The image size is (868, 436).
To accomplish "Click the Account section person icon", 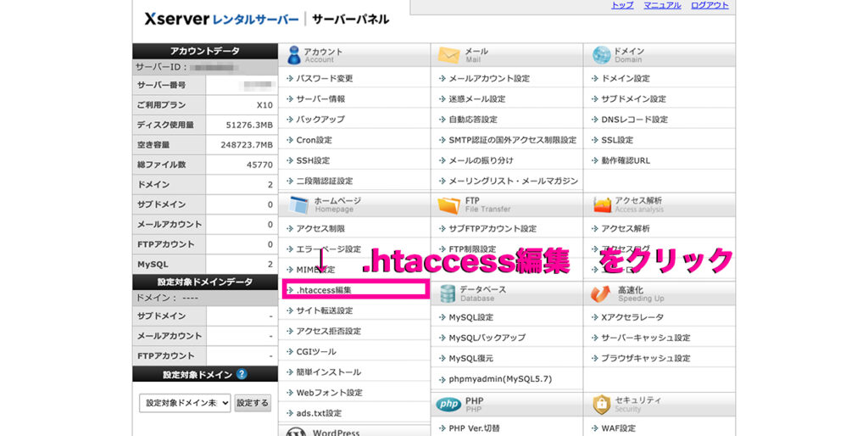I will tap(294, 55).
